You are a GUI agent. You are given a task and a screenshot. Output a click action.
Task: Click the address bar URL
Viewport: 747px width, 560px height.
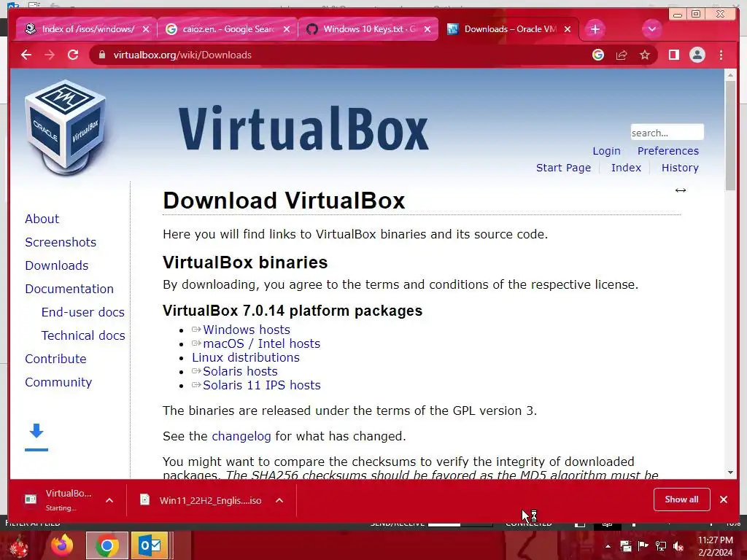tap(182, 55)
